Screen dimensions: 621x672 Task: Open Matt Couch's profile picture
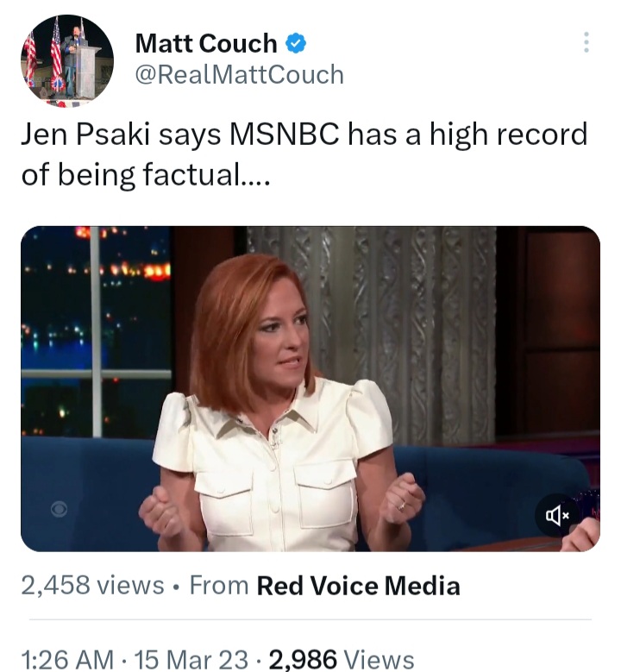[67, 61]
